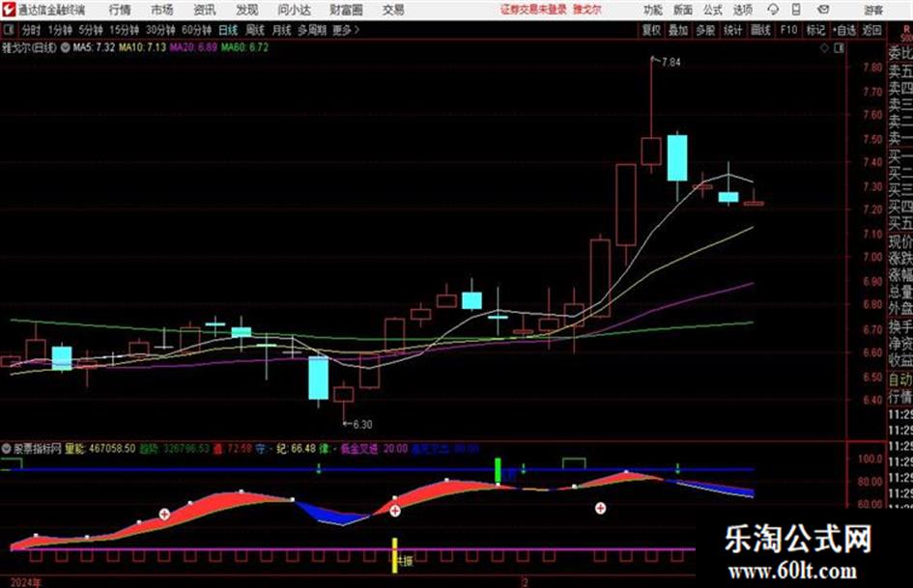Screen dimensions: 913x588
Task: Click the 低金叉进 20.00 indicator label
Action: [374, 449]
